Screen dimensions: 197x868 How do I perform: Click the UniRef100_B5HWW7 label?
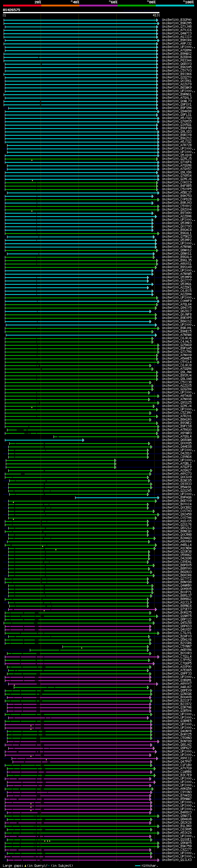pyautogui.click(x=177, y=799)
